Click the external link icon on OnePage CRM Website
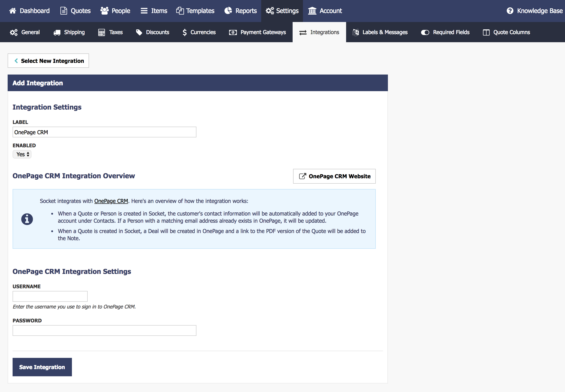Screen dimensions: 565x392 (303, 176)
